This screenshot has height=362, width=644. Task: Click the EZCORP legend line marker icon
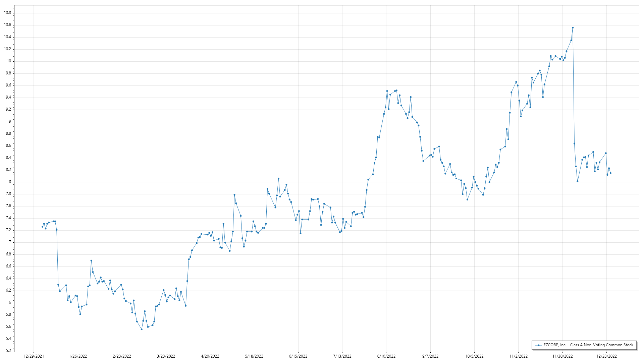(x=539, y=345)
